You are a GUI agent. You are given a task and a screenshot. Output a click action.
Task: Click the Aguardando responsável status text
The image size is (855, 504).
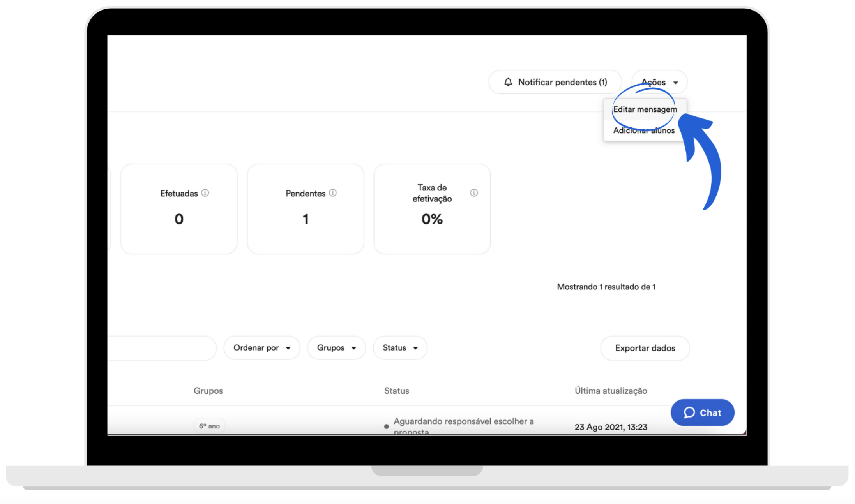pos(463,426)
